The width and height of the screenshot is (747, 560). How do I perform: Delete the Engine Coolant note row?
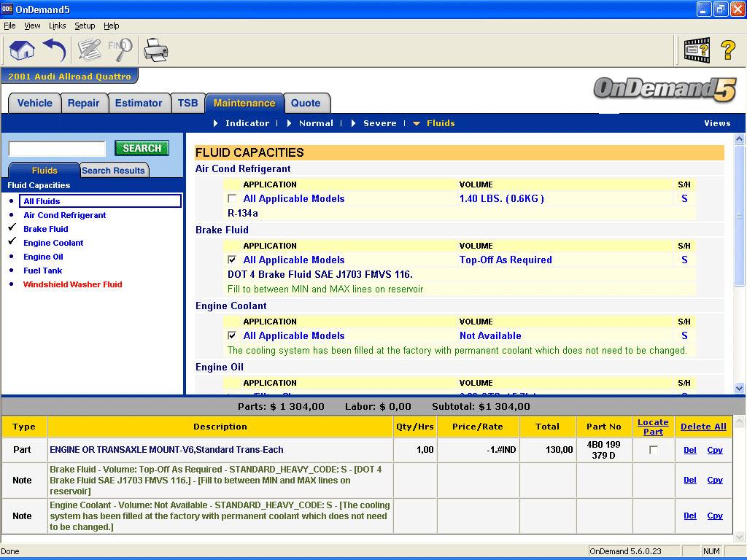(x=690, y=516)
